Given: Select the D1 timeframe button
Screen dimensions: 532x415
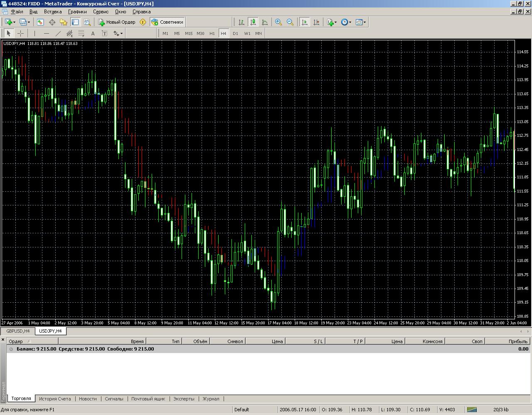Looking at the screenshot, I should (235, 33).
